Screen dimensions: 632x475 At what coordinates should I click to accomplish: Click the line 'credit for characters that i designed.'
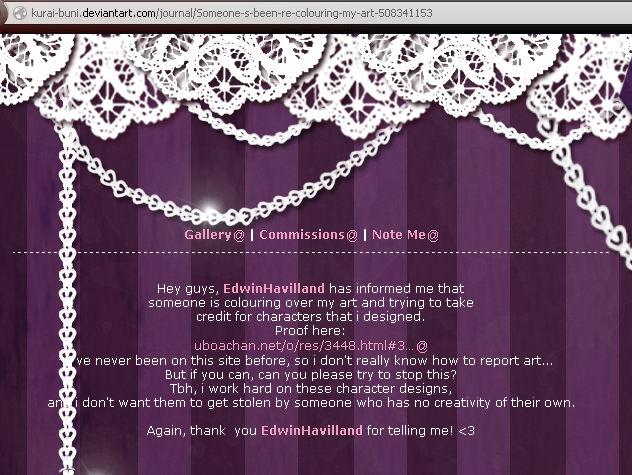coord(310,317)
